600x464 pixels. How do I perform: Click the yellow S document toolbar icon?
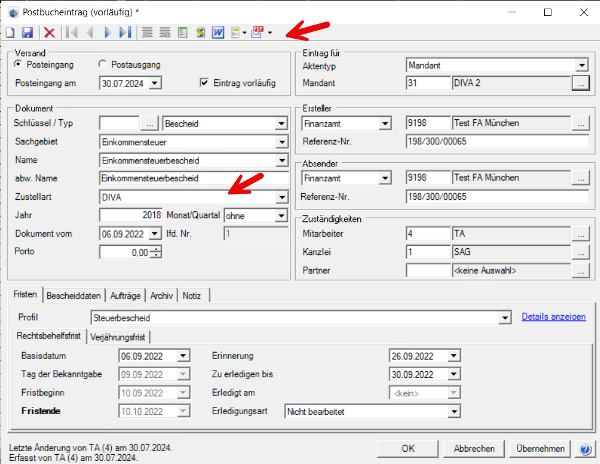point(200,33)
